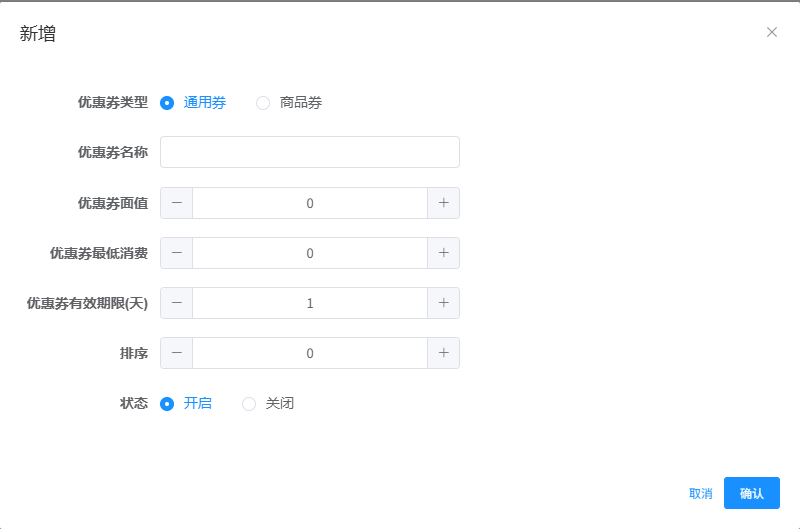Screen dimensions: 800x529
Task: Focus the 优惠券名称 text field
Action: coord(310,152)
